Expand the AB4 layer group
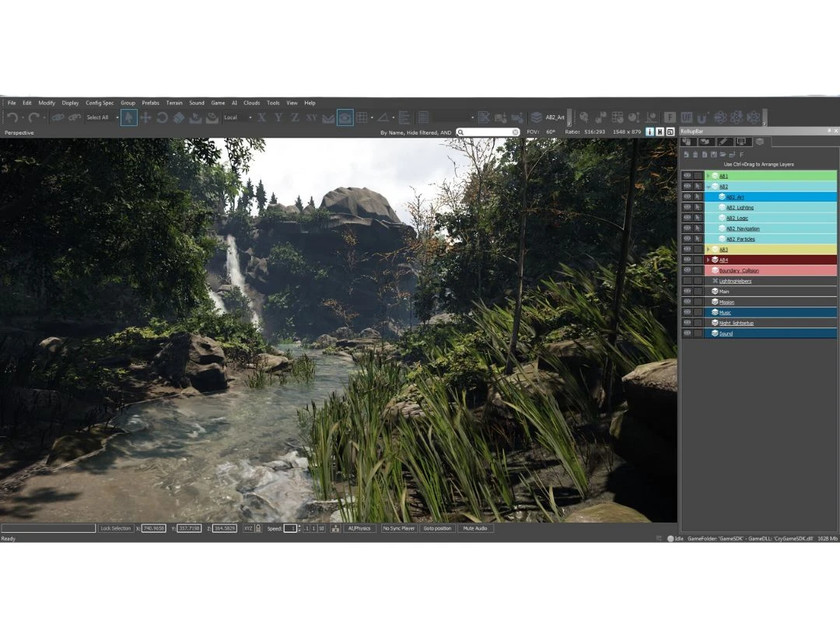This screenshot has width=840, height=630. [708, 260]
